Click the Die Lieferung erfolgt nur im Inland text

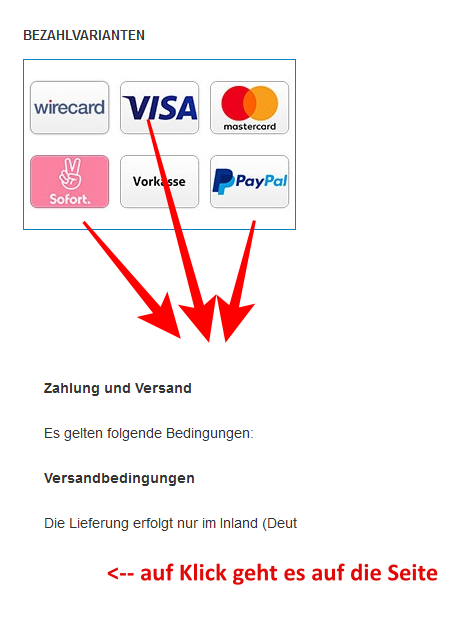click(170, 523)
